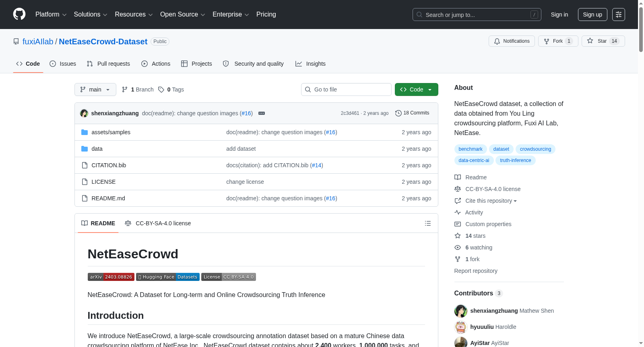Click the License CC BY-SA 4.0 badge
The width and height of the screenshot is (644, 347).
(229, 277)
